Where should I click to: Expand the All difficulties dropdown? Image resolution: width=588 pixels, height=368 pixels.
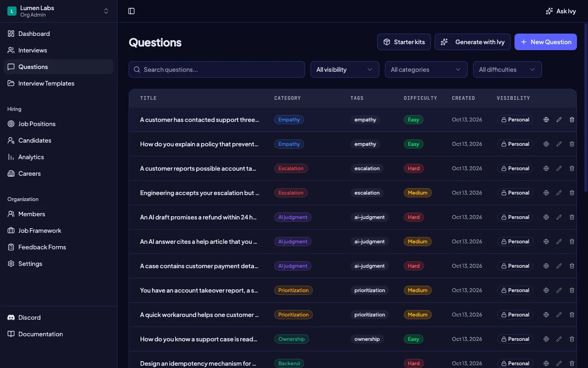coord(508,69)
